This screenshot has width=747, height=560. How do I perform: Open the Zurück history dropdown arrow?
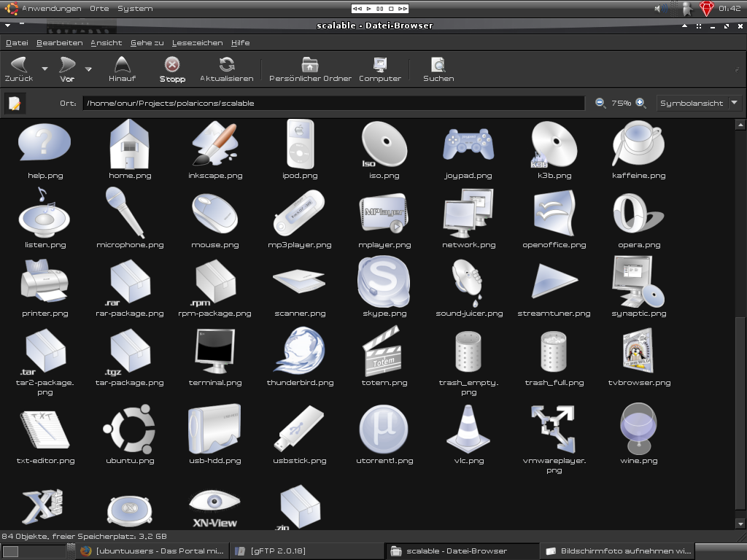point(44,69)
